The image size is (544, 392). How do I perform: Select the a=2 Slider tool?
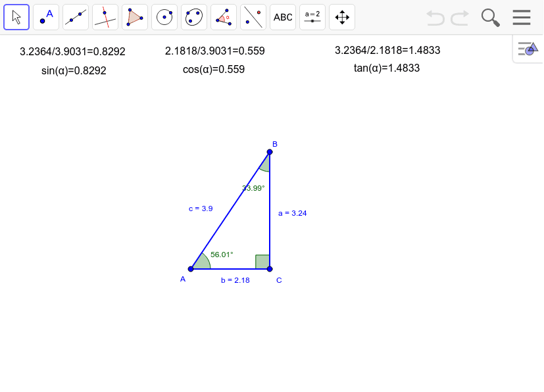click(312, 17)
